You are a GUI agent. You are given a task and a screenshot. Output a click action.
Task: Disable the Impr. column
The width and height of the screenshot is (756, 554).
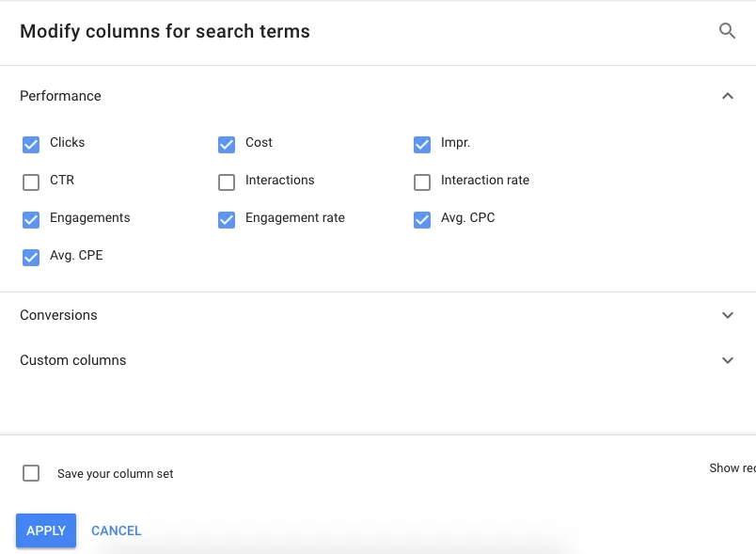tap(422, 143)
